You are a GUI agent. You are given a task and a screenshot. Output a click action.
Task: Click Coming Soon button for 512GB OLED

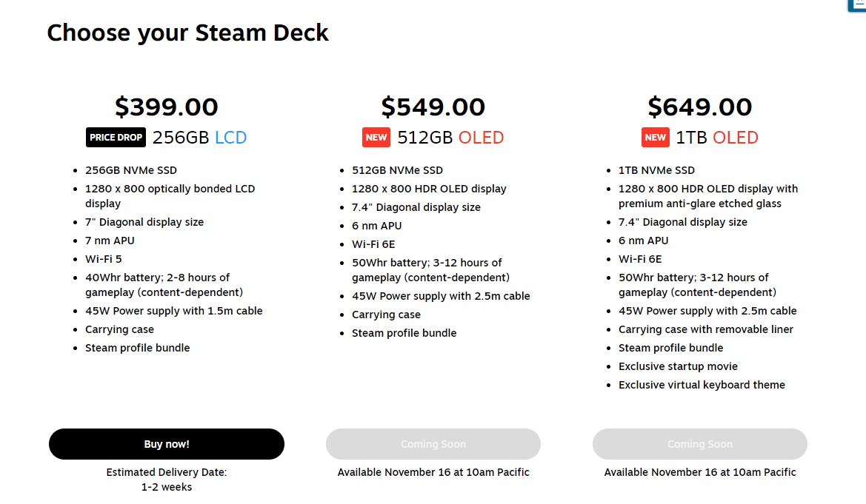pos(433,444)
